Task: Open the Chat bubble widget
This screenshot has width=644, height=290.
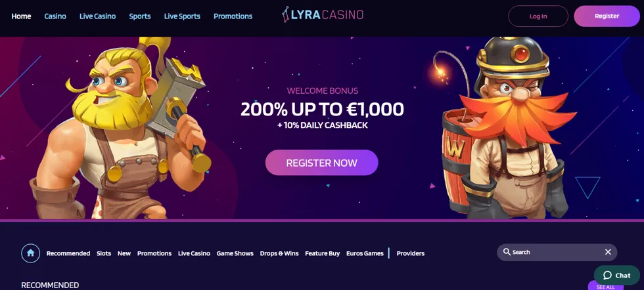Action: click(x=617, y=275)
